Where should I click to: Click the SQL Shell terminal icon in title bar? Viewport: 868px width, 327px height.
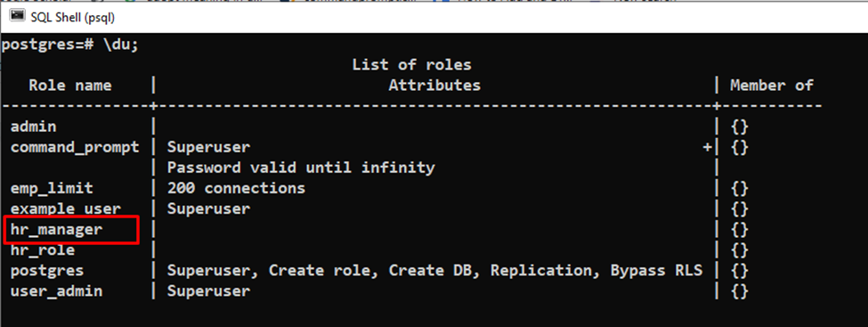tap(17, 15)
